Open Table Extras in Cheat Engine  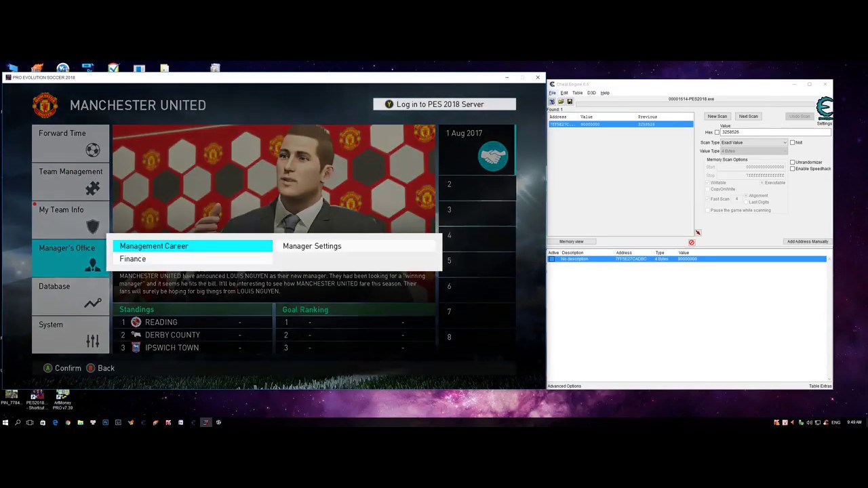click(821, 386)
